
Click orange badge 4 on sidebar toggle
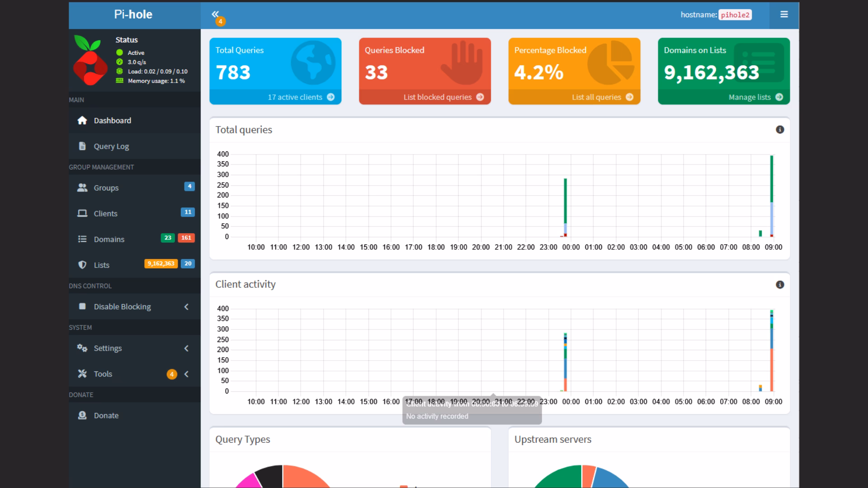[220, 21]
